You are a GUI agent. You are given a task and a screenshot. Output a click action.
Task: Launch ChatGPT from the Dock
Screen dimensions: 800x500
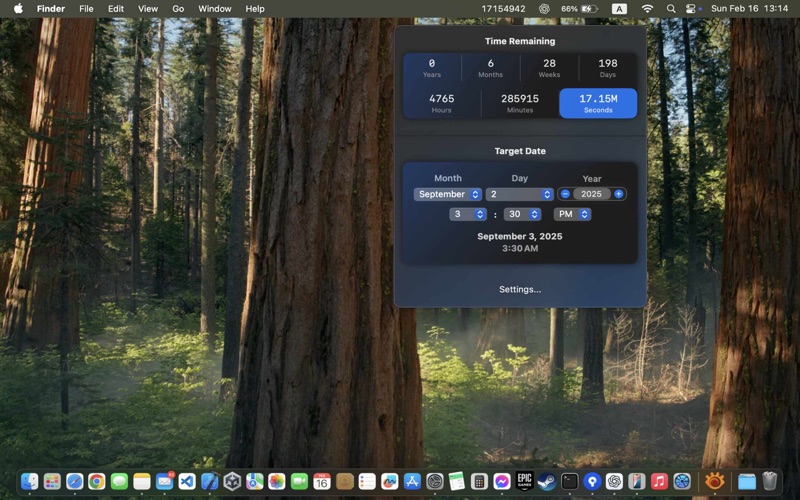[614, 481]
